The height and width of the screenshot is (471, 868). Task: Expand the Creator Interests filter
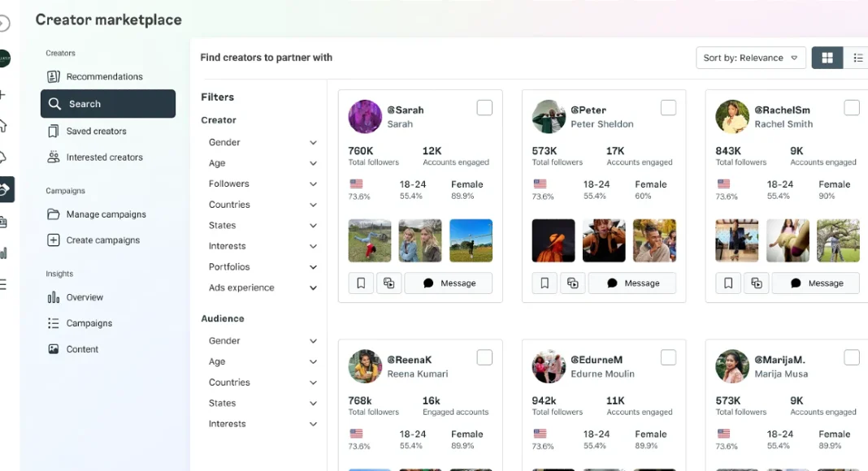tap(263, 246)
